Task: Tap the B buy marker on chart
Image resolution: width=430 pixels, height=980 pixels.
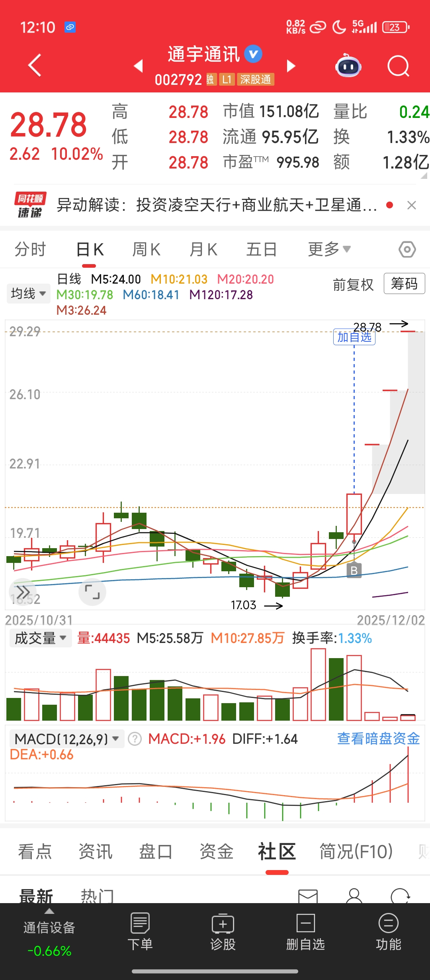Action: [x=354, y=570]
